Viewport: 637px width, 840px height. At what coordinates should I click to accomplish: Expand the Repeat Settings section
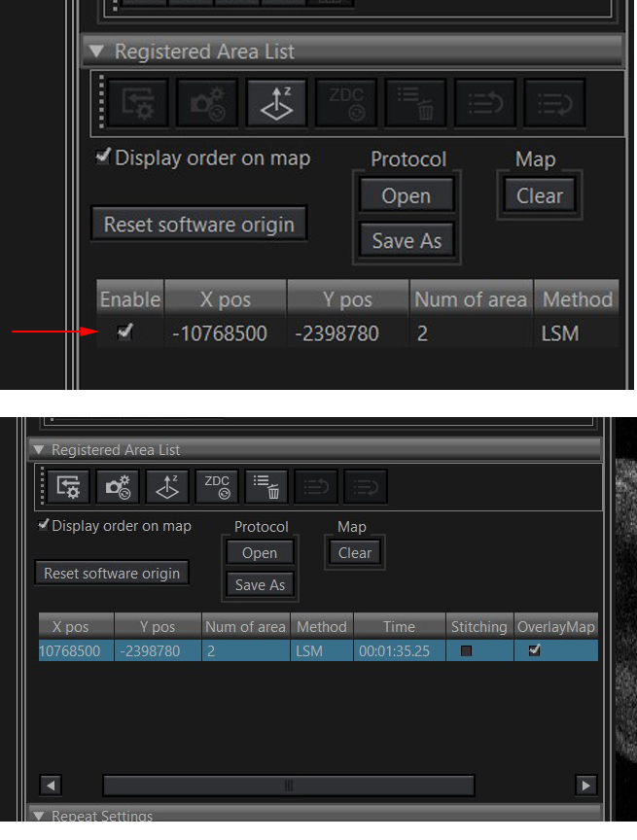(x=39, y=816)
